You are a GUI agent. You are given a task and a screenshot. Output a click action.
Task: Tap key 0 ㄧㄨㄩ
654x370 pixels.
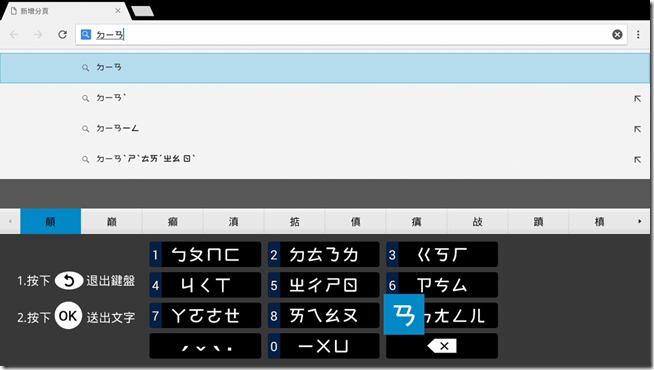point(324,346)
